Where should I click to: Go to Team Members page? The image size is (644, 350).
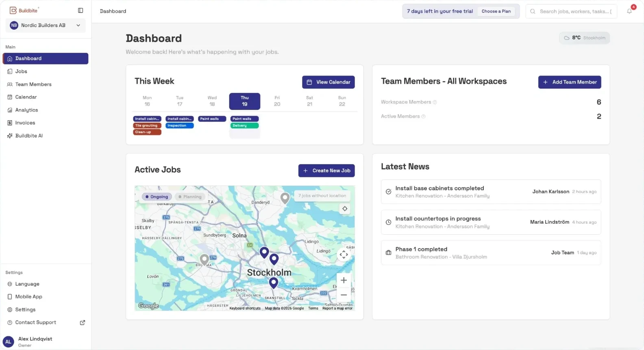tap(46, 84)
